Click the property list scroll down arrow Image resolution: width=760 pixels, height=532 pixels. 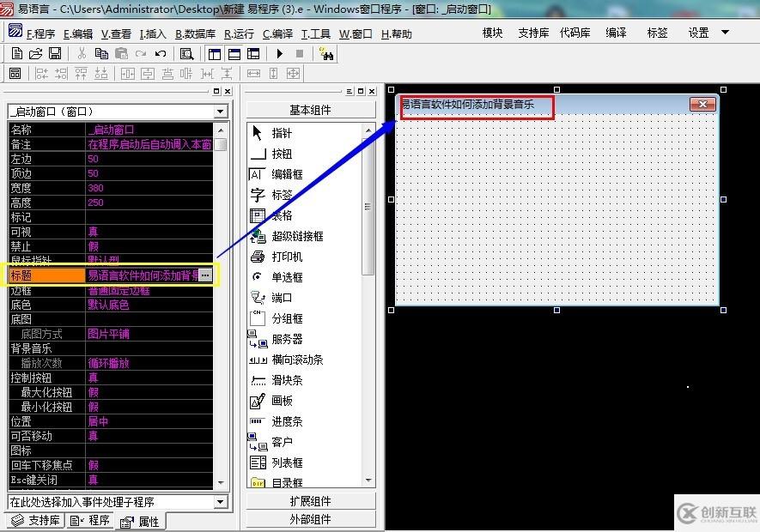pos(221,482)
